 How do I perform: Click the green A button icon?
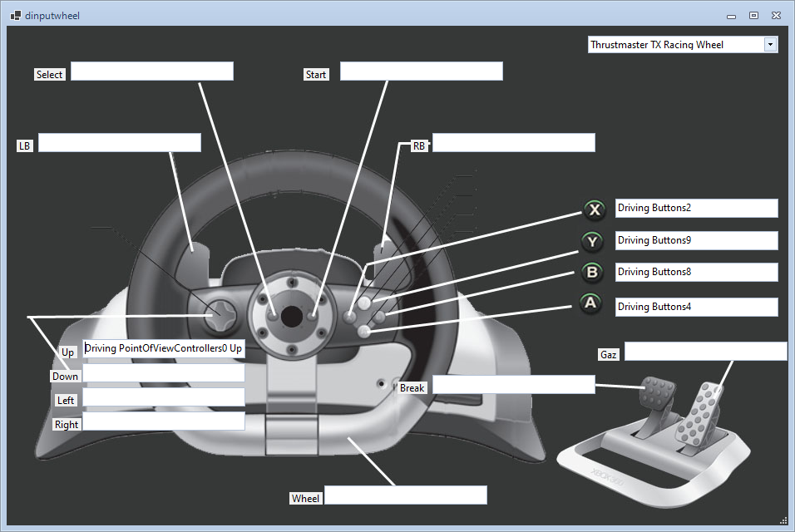[590, 303]
